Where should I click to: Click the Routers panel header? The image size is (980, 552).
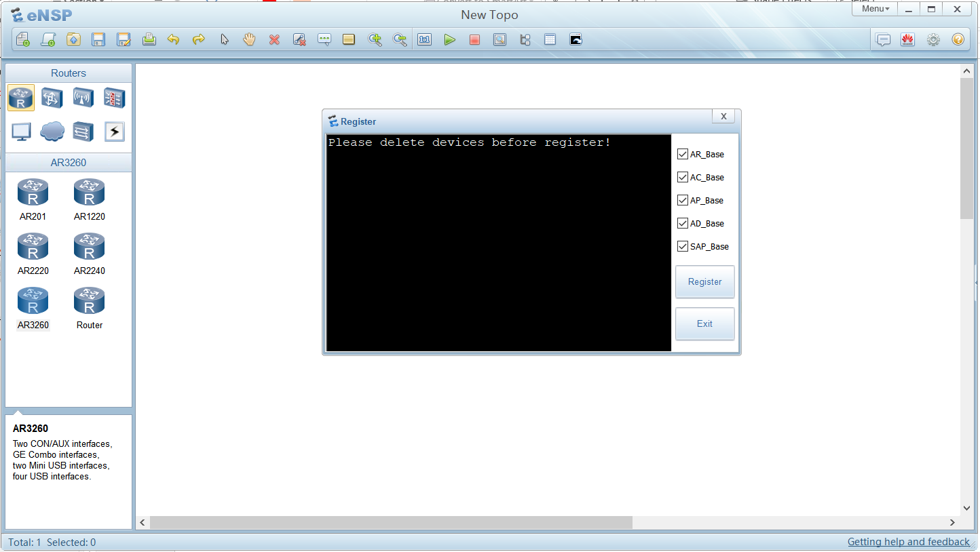coord(69,73)
